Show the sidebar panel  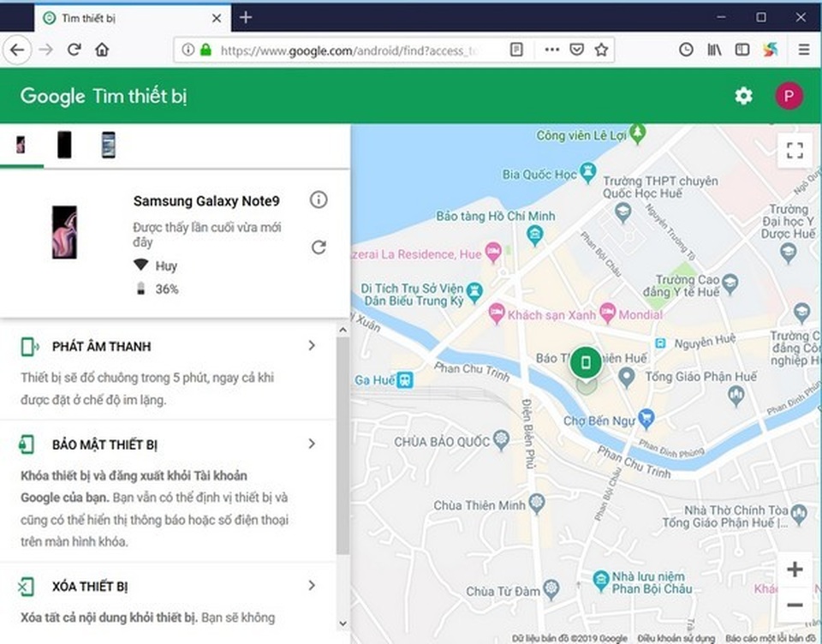click(742, 50)
